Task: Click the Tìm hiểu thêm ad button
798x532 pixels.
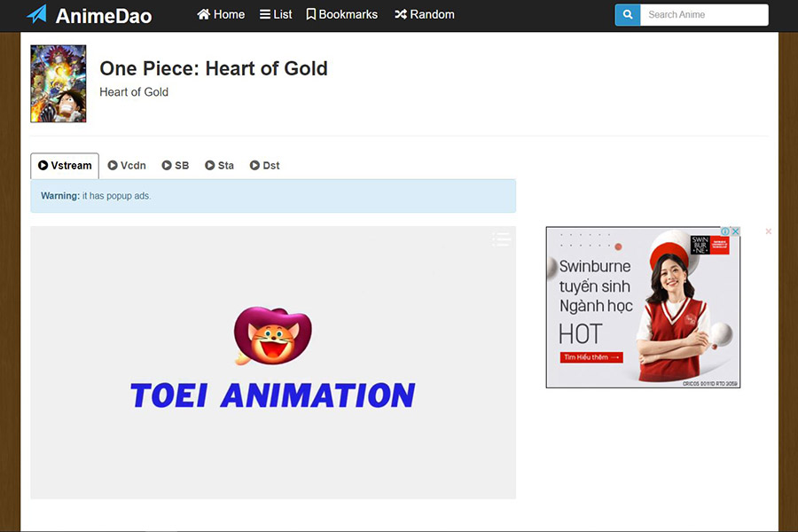Action: tap(591, 357)
